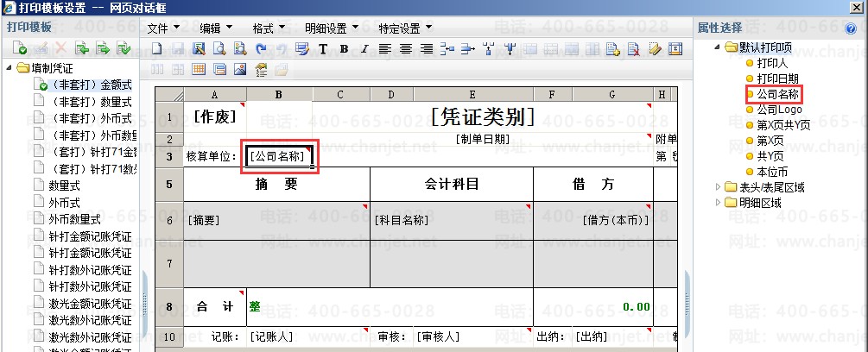Click the numbered list sort icon
The width and height of the screenshot is (868, 352).
pos(261,70)
